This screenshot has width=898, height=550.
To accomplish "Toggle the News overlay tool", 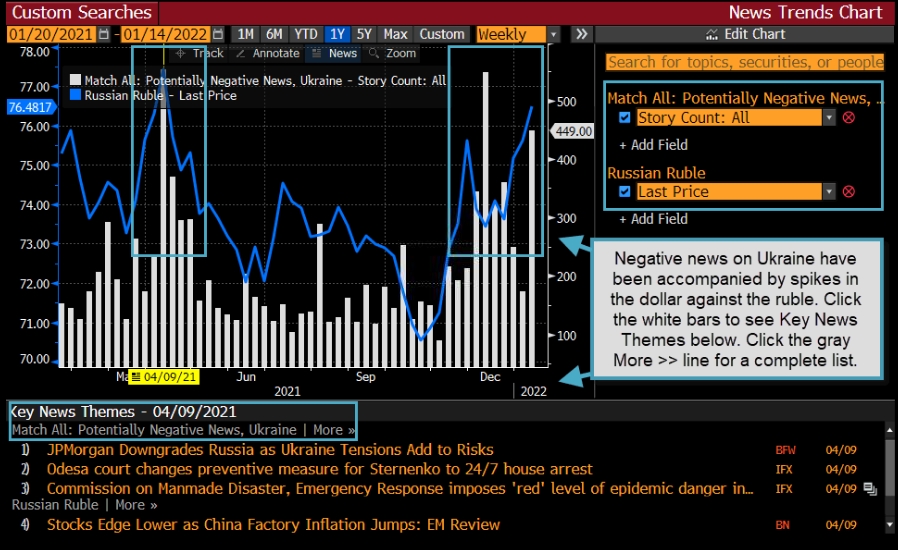I will pyautogui.click(x=334, y=53).
